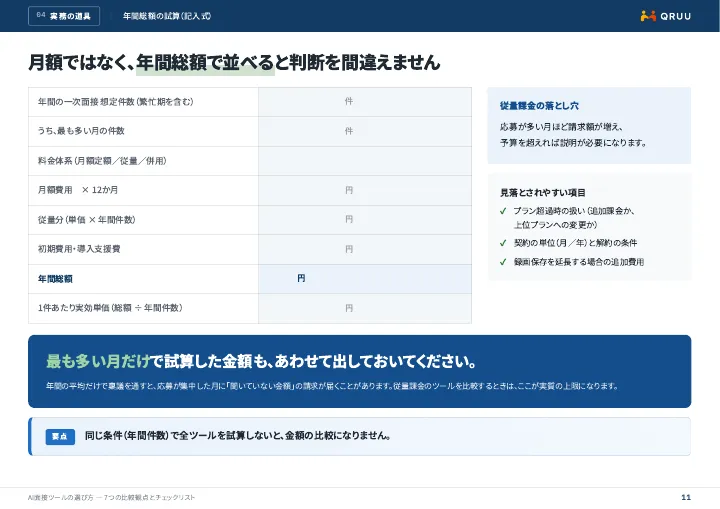Click checkmark beside 契約の単位(月/年)

503,243
